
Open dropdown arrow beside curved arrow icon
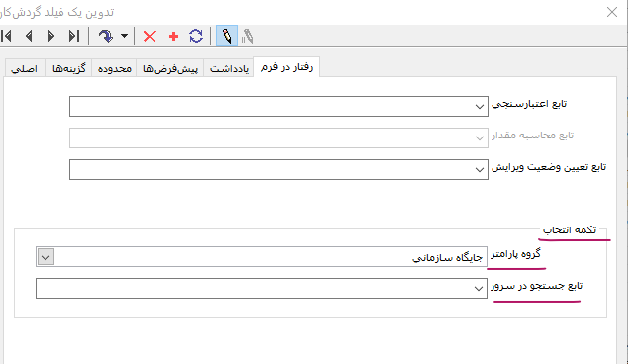click(x=125, y=36)
